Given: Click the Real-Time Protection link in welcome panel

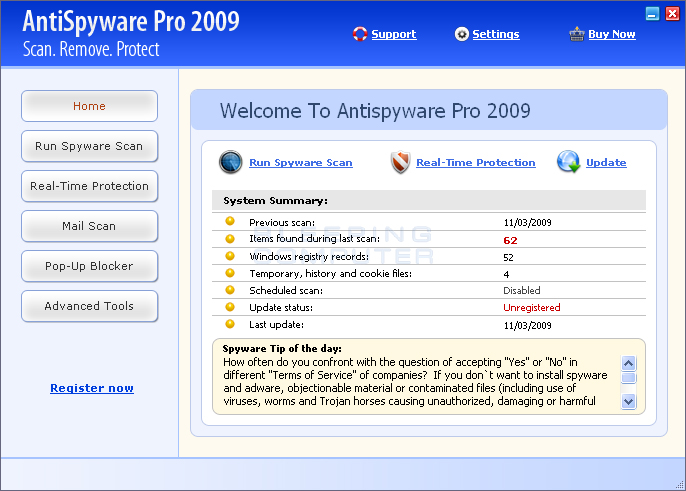Looking at the screenshot, I should 476,162.
